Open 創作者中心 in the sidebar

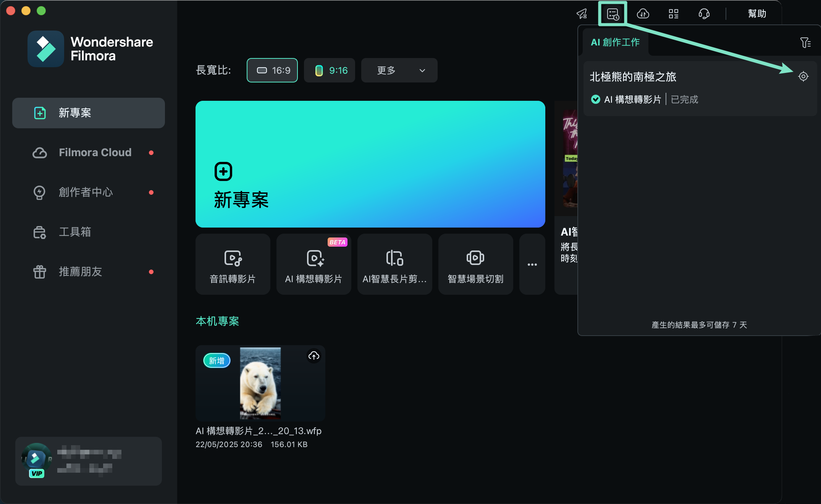coord(89,192)
